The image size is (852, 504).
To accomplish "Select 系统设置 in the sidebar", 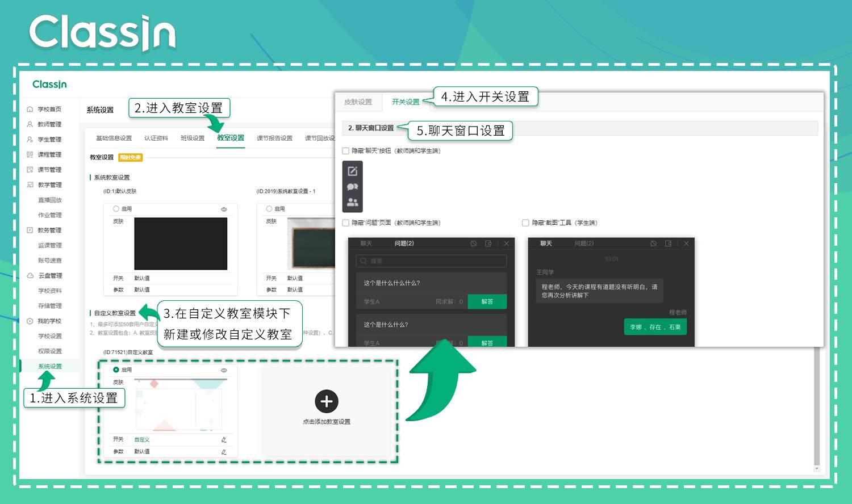I will (x=49, y=366).
